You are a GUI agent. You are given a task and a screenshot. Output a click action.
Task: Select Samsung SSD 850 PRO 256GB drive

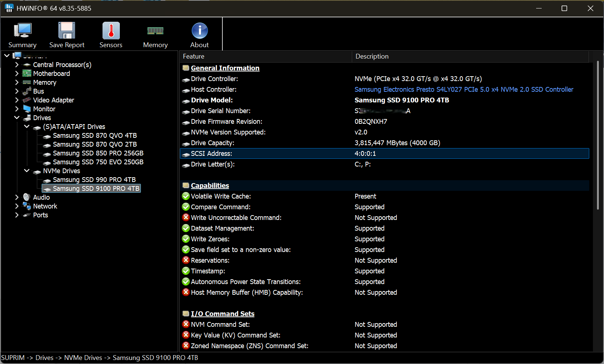[98, 153]
